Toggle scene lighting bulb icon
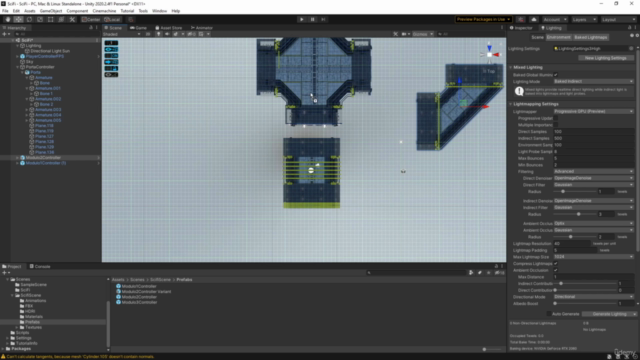Screen dimensions: 640x360 point(158,34)
